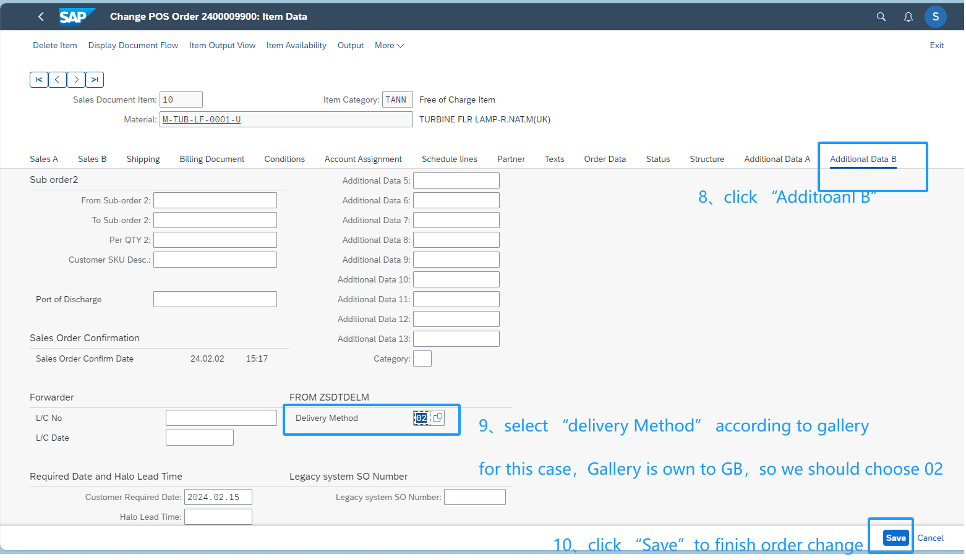Go to next item arrow button

76,80
